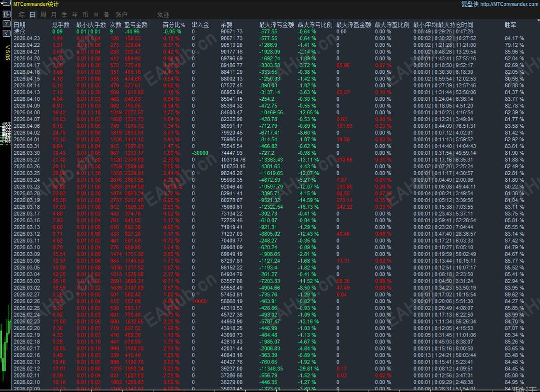This screenshot has height=392, width=540.
Task: Click the 最大浮盈金额 column header
Action: [x=354, y=25]
